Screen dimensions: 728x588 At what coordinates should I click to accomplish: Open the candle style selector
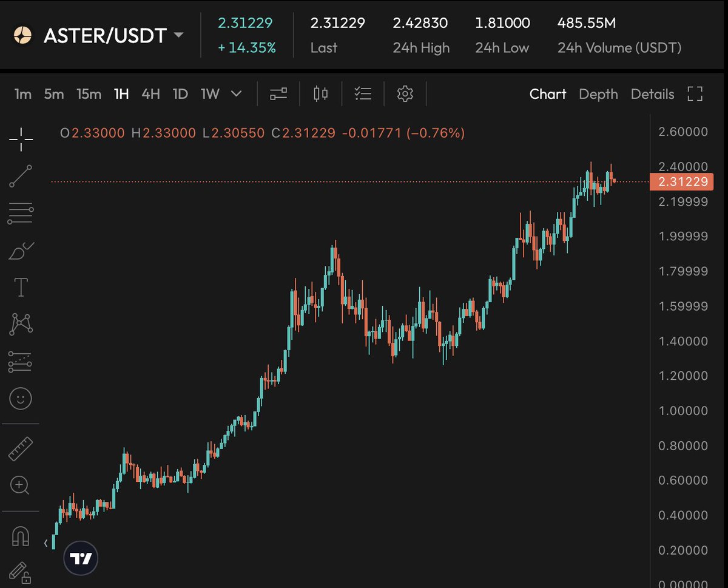point(320,94)
